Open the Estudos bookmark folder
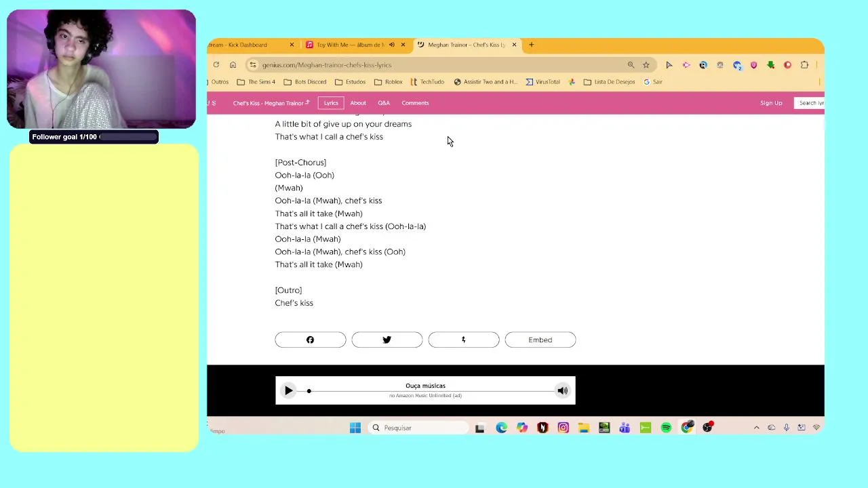Image resolution: width=868 pixels, height=488 pixels. click(x=350, y=82)
